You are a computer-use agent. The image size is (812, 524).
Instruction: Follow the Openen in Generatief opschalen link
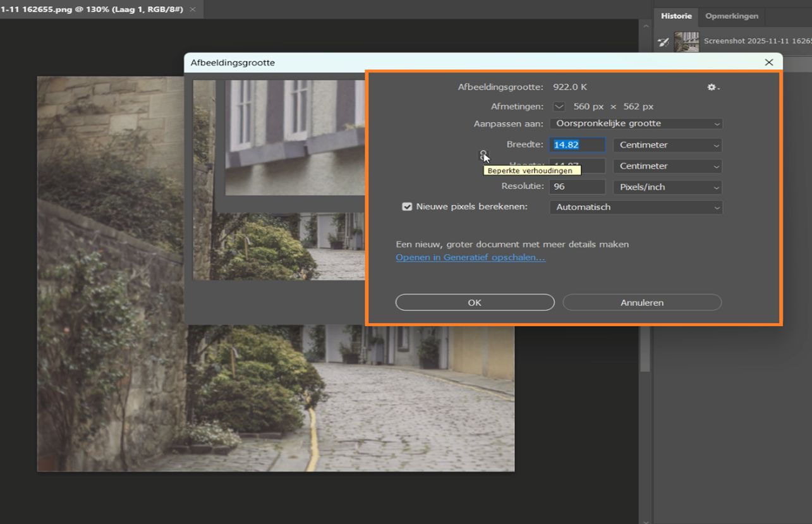(x=470, y=257)
